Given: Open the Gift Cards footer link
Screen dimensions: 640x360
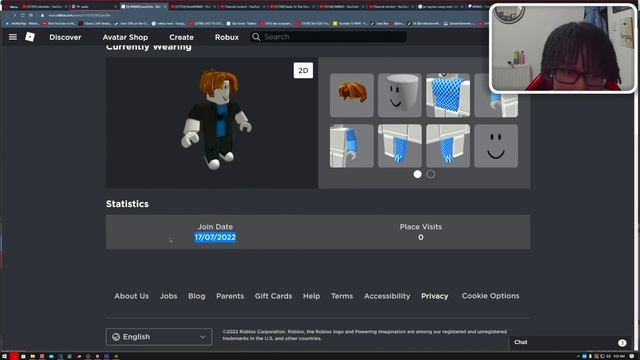Looking at the screenshot, I should [x=273, y=296].
